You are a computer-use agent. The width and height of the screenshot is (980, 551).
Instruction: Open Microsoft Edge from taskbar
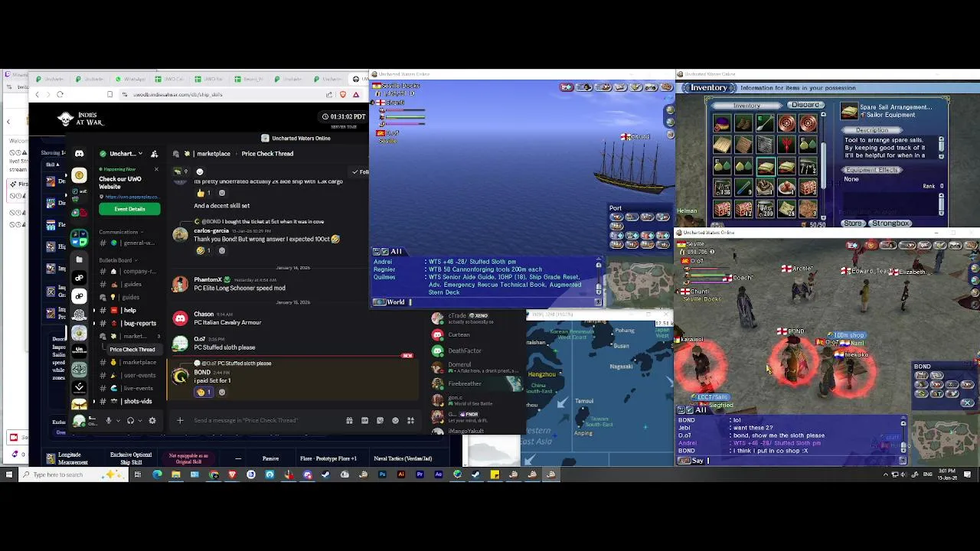tap(157, 474)
